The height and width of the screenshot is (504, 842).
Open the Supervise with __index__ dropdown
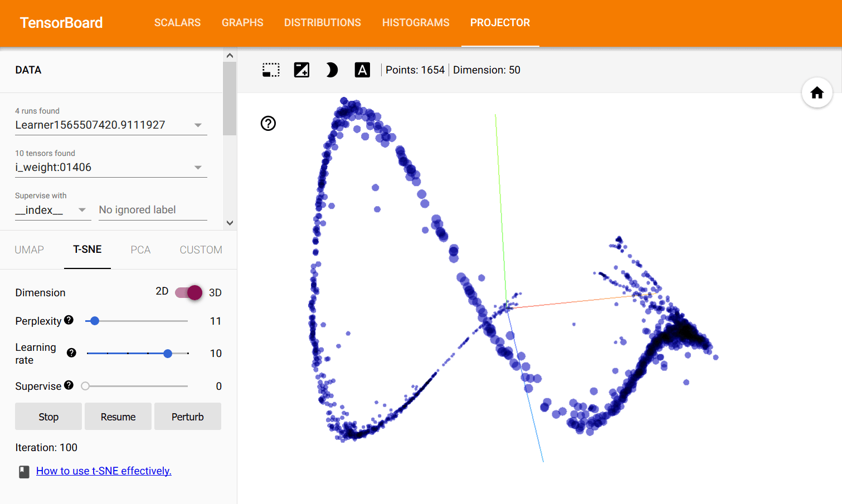pos(52,210)
